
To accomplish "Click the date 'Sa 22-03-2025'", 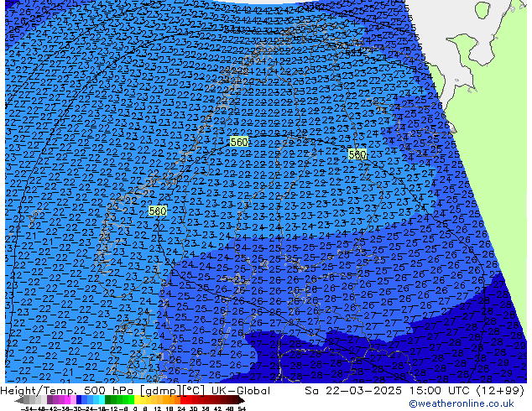I will 353,391.
